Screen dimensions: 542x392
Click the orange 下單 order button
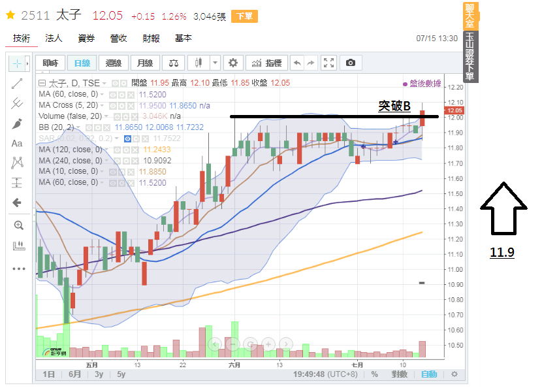(244, 16)
